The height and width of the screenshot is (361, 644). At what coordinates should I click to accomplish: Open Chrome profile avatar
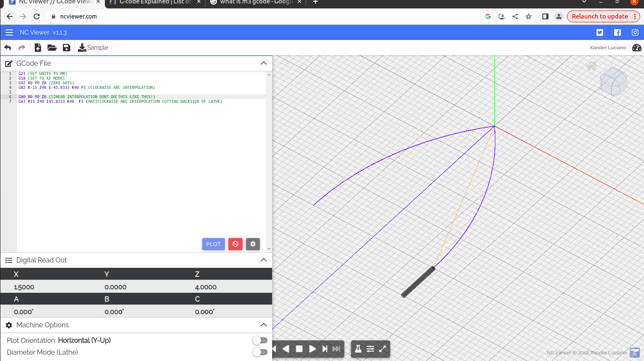click(559, 16)
